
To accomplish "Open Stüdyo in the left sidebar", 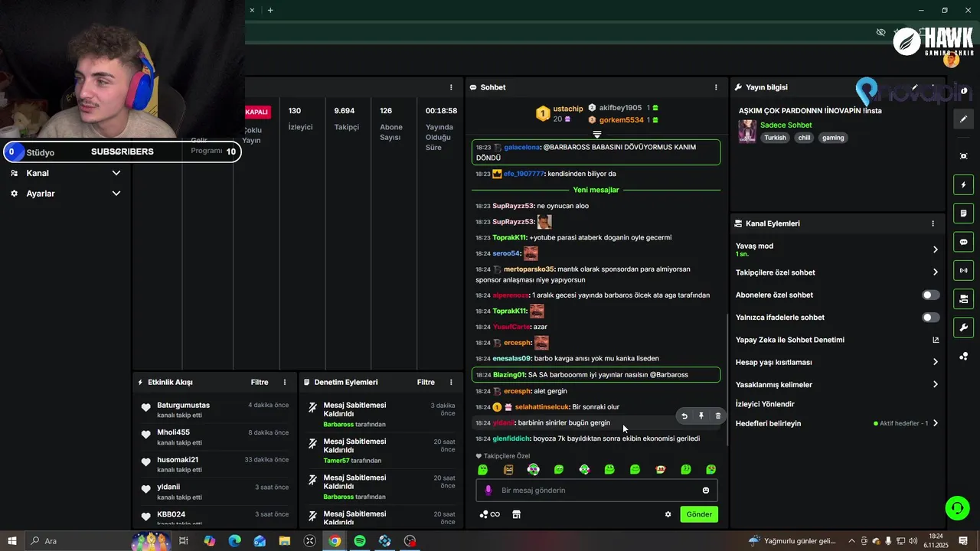I will [x=40, y=152].
